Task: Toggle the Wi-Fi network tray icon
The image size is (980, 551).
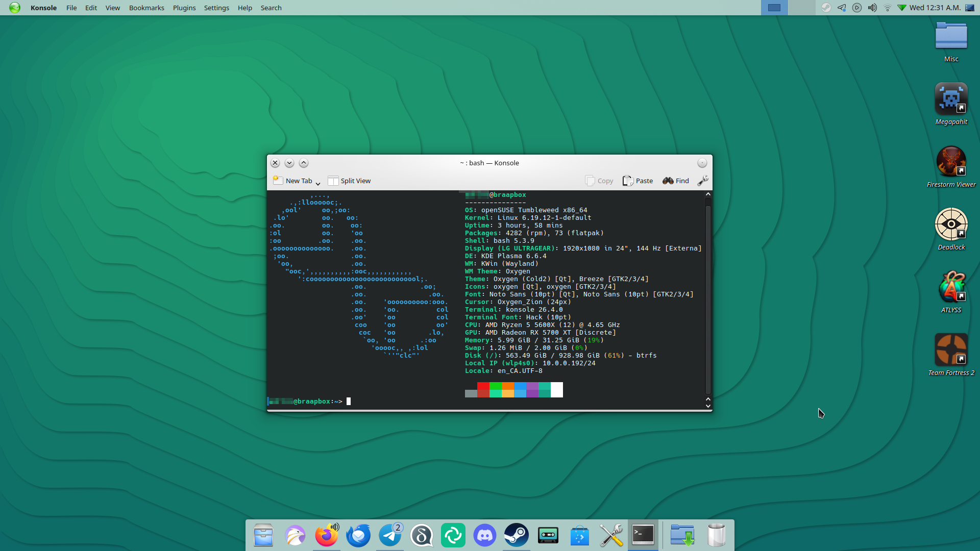Action: coord(887,8)
